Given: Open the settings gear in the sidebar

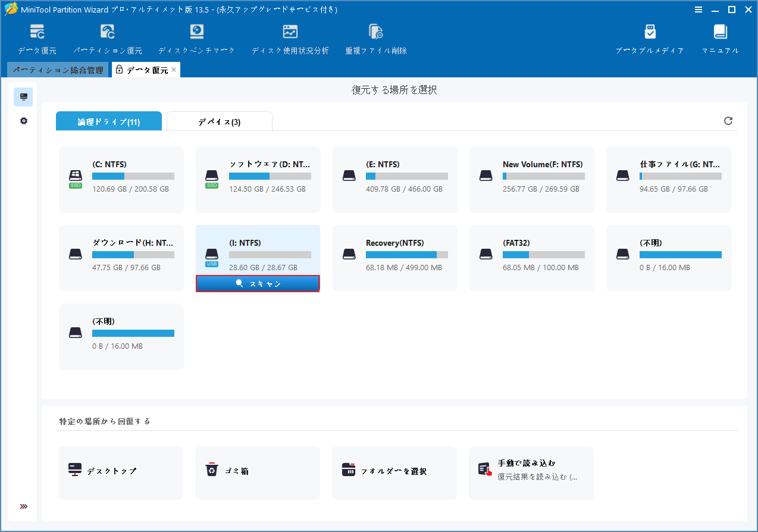Looking at the screenshot, I should point(23,121).
